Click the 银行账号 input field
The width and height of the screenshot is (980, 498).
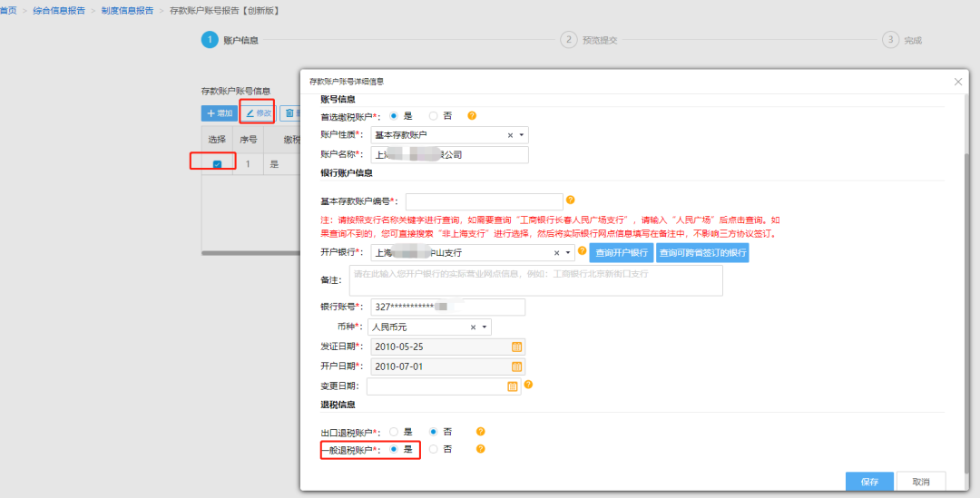[447, 307]
